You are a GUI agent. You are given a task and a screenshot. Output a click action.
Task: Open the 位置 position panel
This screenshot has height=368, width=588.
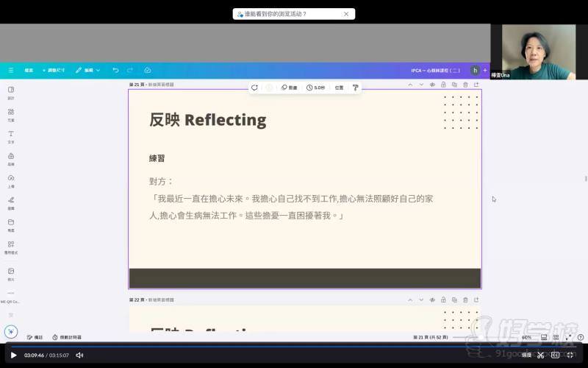(x=339, y=88)
